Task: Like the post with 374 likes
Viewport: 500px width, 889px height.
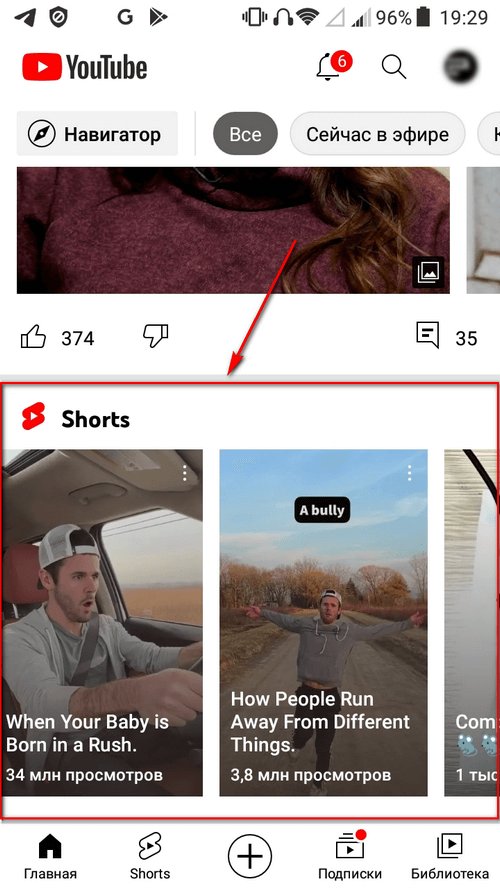Action: (33, 338)
